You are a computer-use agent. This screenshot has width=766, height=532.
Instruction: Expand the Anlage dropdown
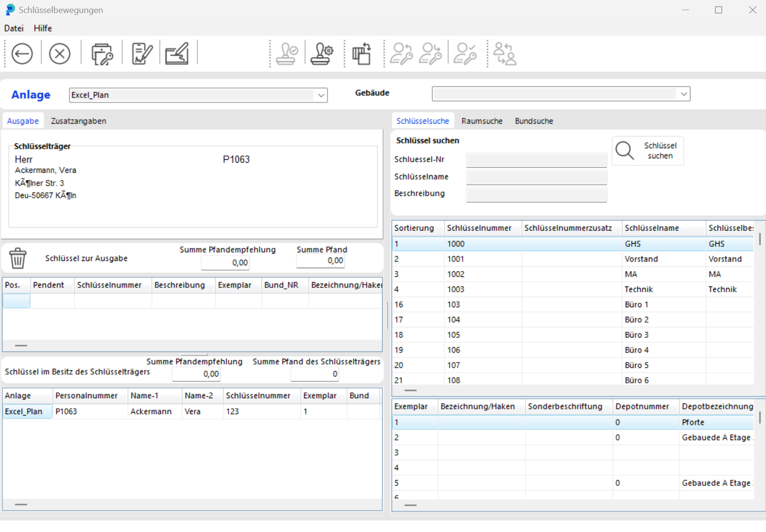click(x=321, y=95)
